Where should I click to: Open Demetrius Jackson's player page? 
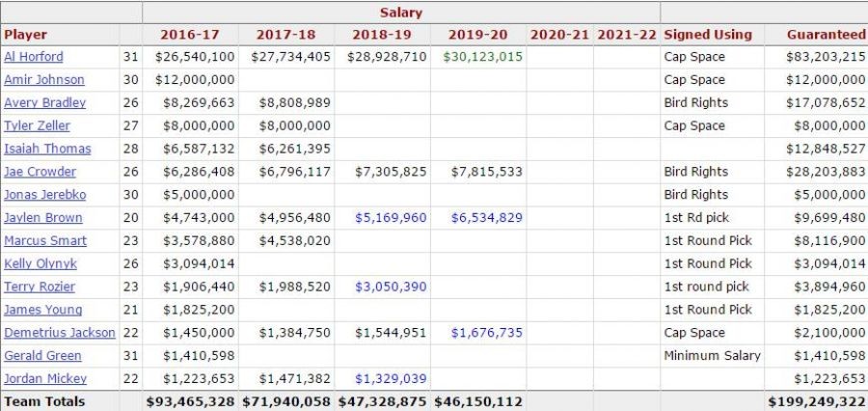click(x=59, y=333)
